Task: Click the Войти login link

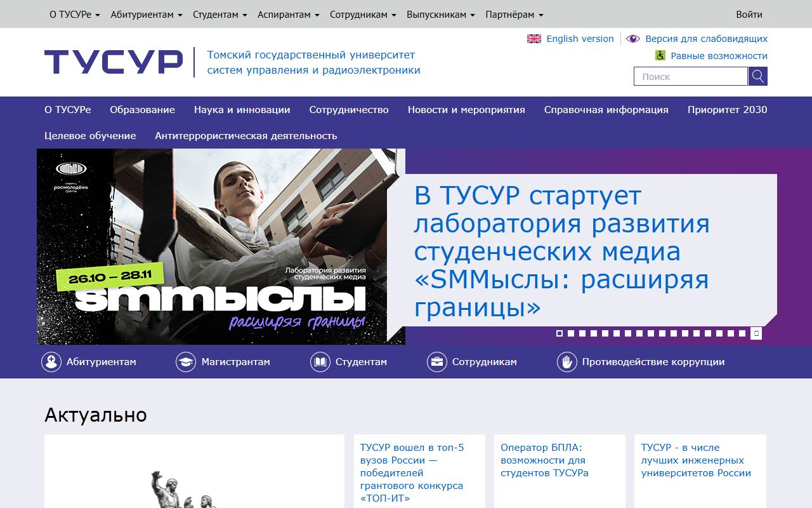Action: (x=749, y=14)
